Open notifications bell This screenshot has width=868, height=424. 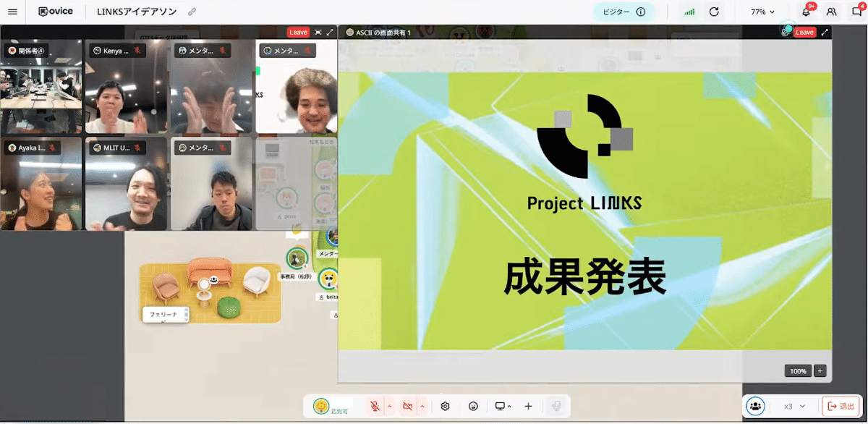pos(806,12)
